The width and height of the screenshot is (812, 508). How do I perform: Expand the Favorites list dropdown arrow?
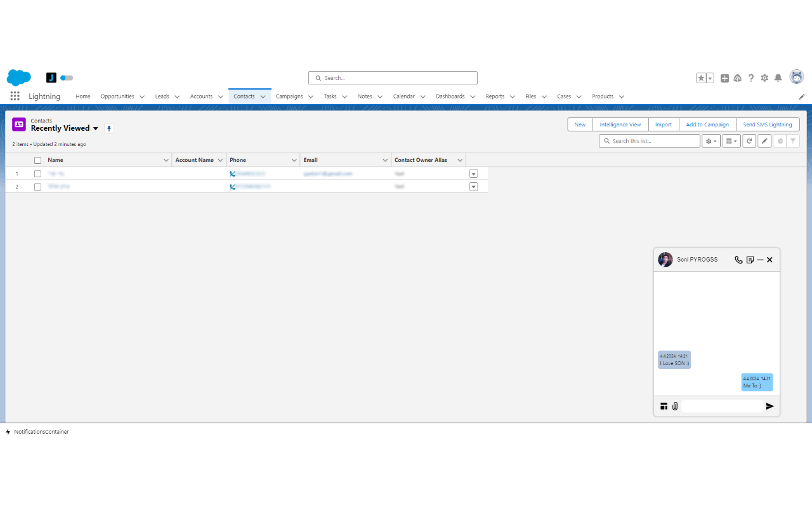point(710,78)
